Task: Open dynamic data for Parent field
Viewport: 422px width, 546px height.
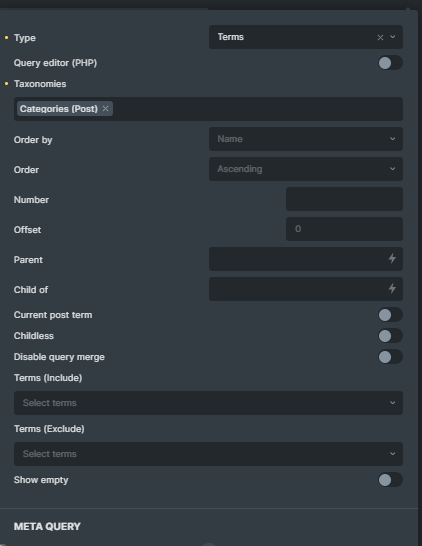Action: [392, 259]
